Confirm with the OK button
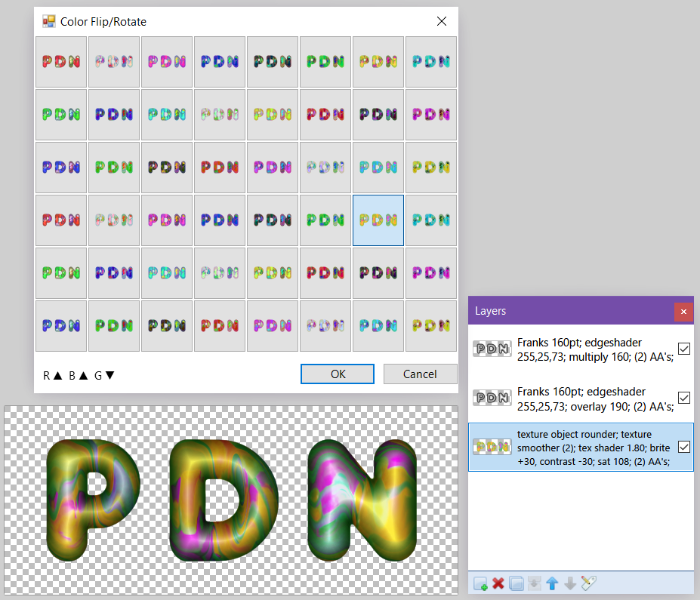The width and height of the screenshot is (700, 600). (338, 374)
